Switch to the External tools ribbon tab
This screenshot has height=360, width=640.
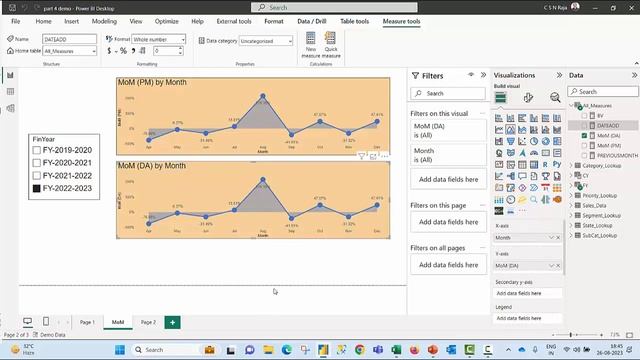234,21
